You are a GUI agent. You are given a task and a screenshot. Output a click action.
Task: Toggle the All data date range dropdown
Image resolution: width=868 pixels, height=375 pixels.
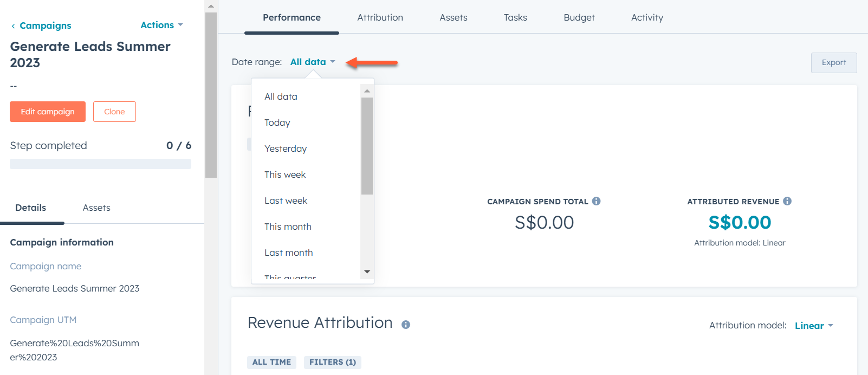313,62
